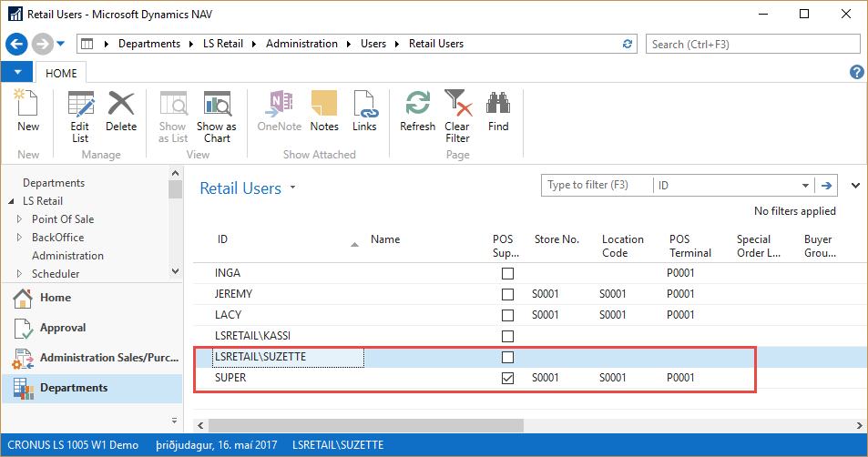This screenshot has width=868, height=457.
Task: Click Administration in the breadcrumb path
Action: (x=301, y=44)
